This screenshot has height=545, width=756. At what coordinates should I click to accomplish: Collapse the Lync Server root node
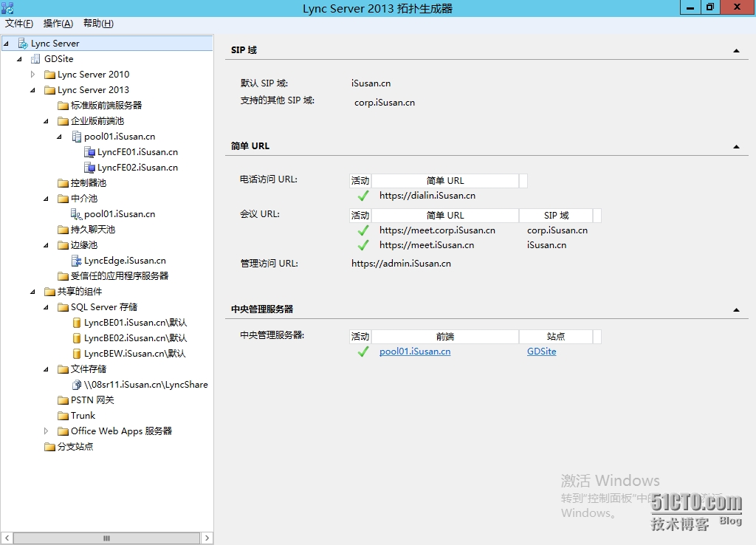6,44
